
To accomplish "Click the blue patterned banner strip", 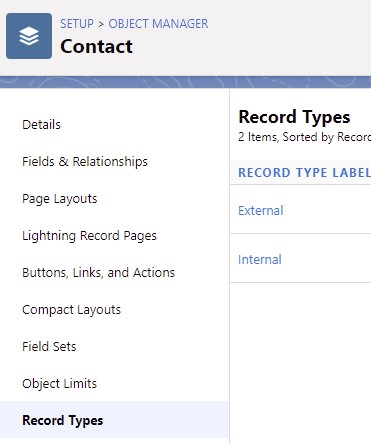I will pos(185,82).
